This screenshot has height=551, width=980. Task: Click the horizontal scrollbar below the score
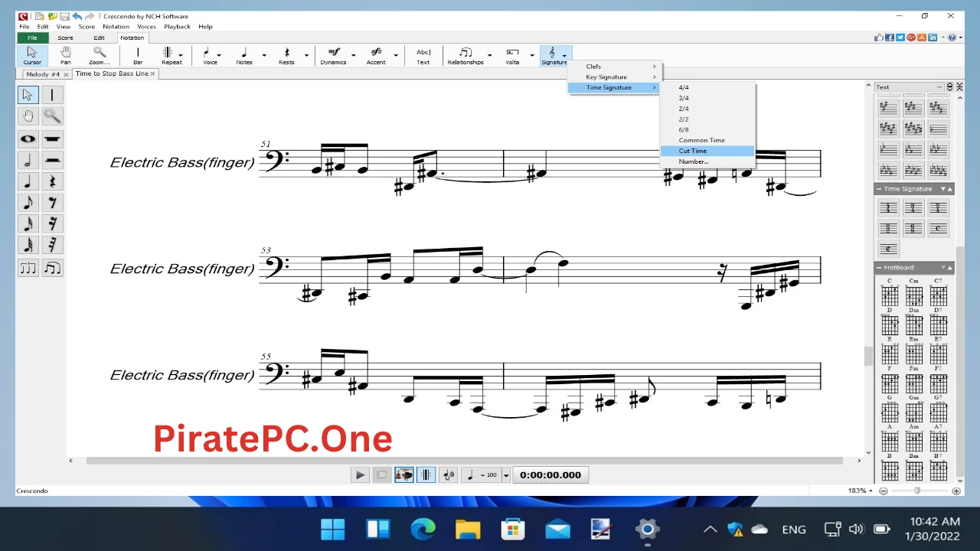click(x=464, y=461)
